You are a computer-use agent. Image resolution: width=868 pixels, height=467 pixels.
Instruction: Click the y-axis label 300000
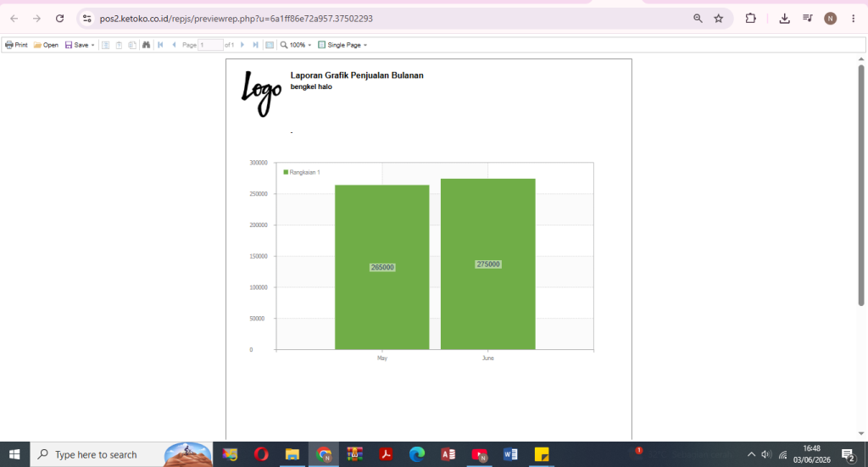[x=259, y=163]
